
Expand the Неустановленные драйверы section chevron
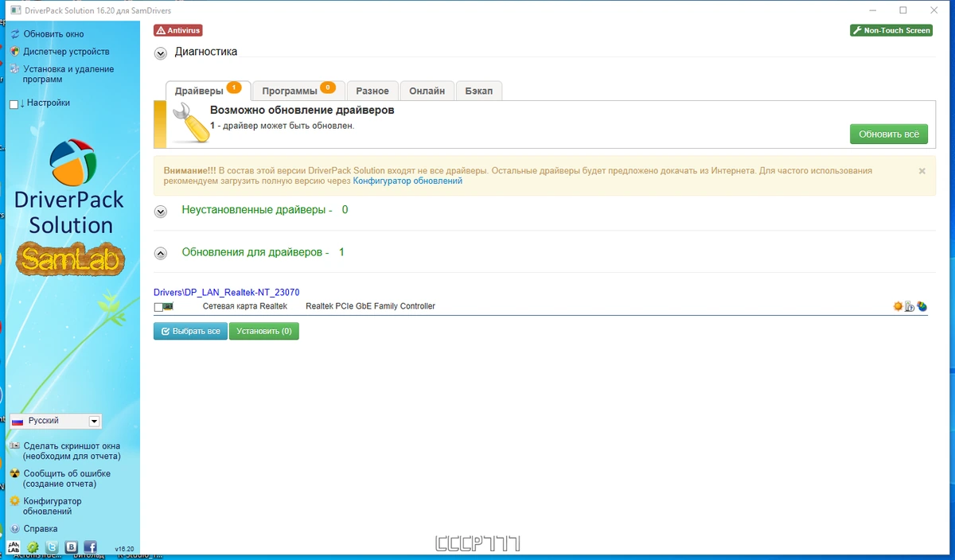161,212
